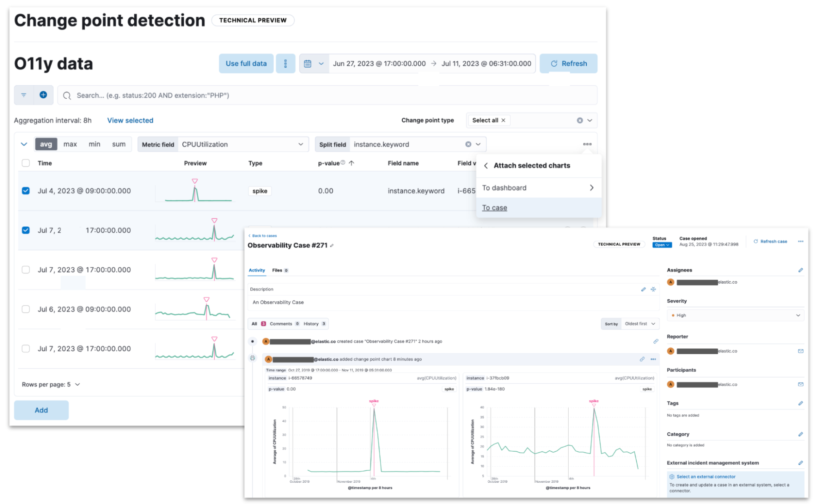The image size is (819, 504).
Task: Click the gear icon near Select an external connector
Action: (x=672, y=477)
